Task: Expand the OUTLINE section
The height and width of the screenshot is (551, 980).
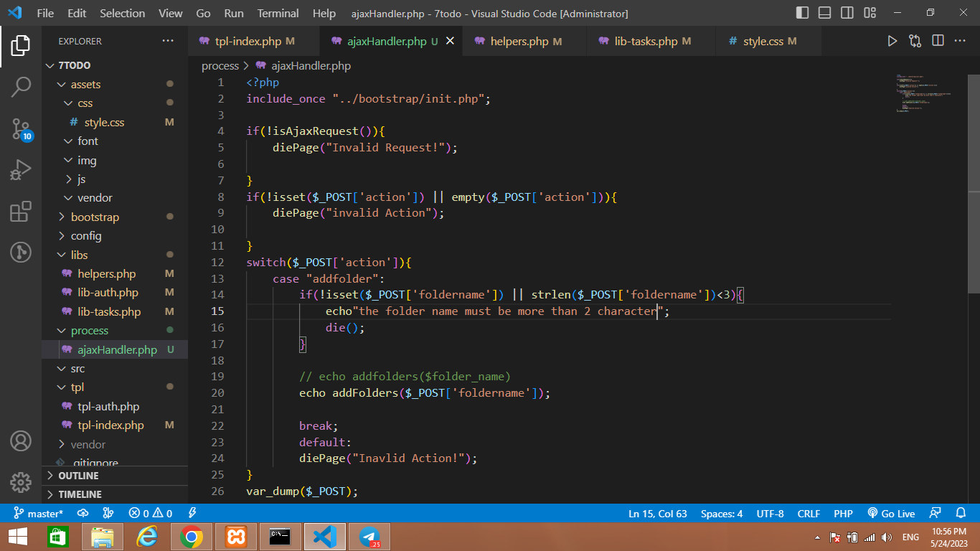Action: click(115, 476)
